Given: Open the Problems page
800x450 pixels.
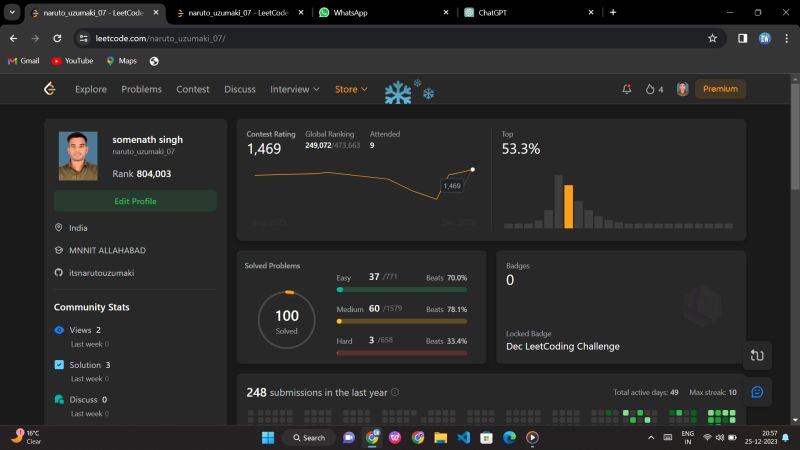Looking at the screenshot, I should pos(141,89).
